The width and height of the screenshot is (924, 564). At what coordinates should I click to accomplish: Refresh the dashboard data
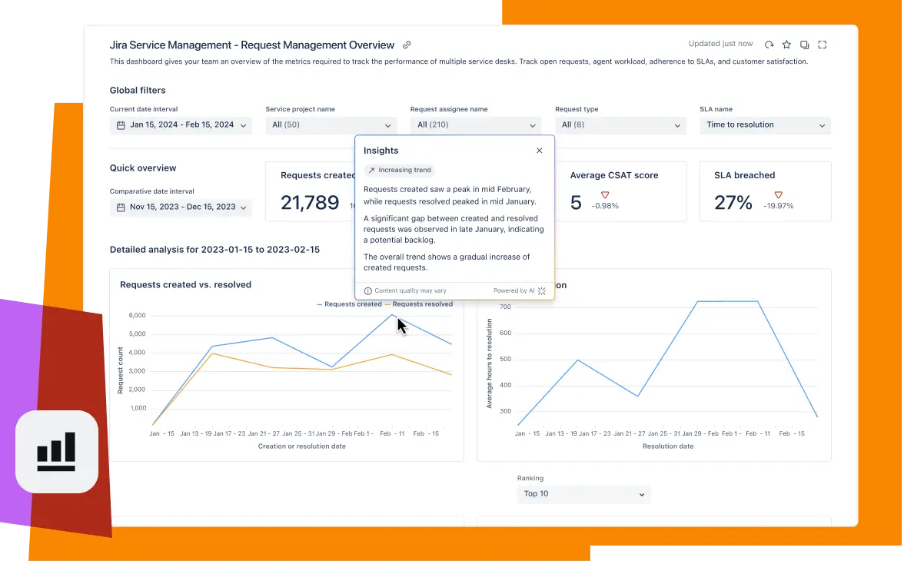769,45
